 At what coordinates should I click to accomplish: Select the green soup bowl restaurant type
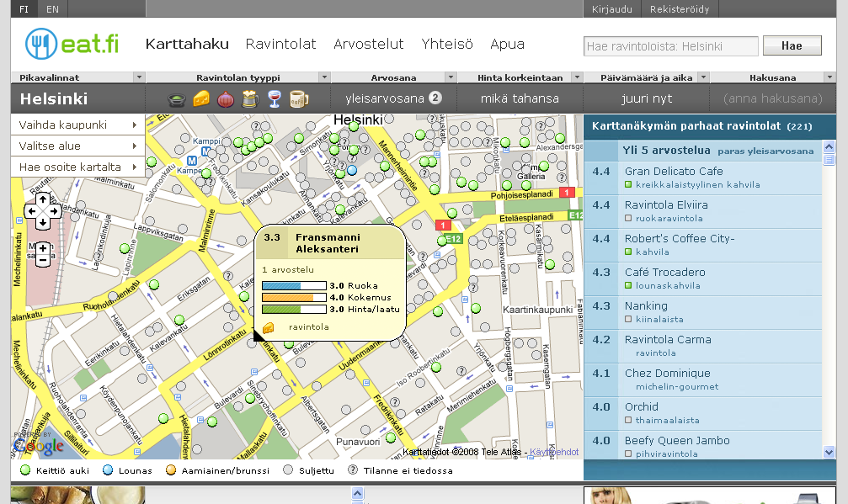point(177,98)
